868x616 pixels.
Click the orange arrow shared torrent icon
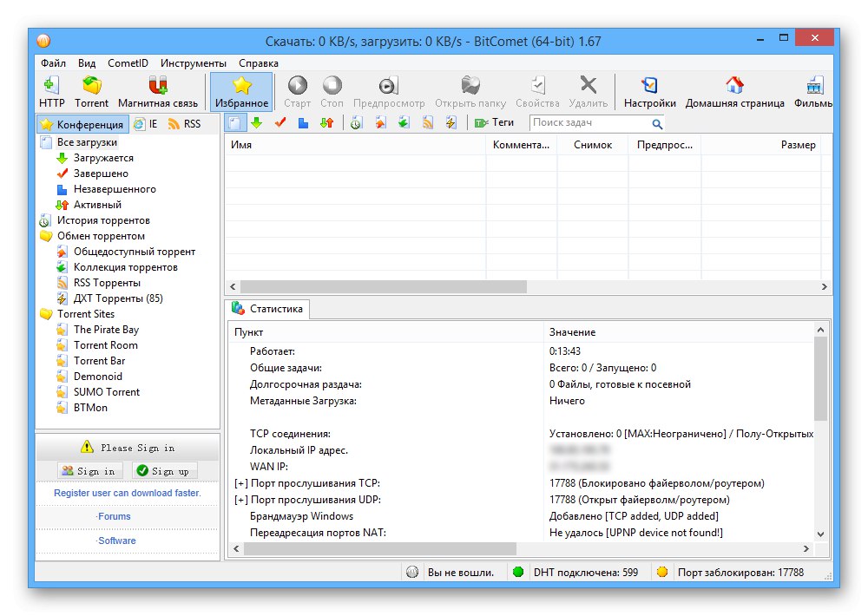coord(380,123)
